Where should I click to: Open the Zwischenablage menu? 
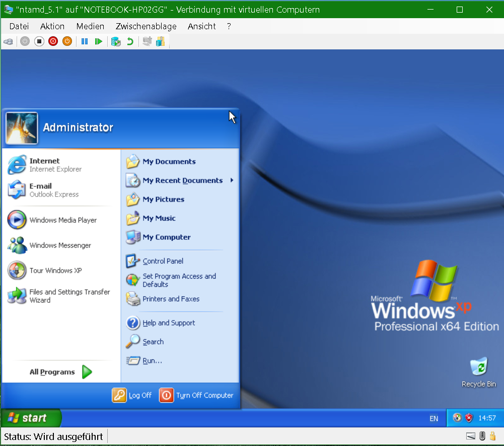[146, 26]
